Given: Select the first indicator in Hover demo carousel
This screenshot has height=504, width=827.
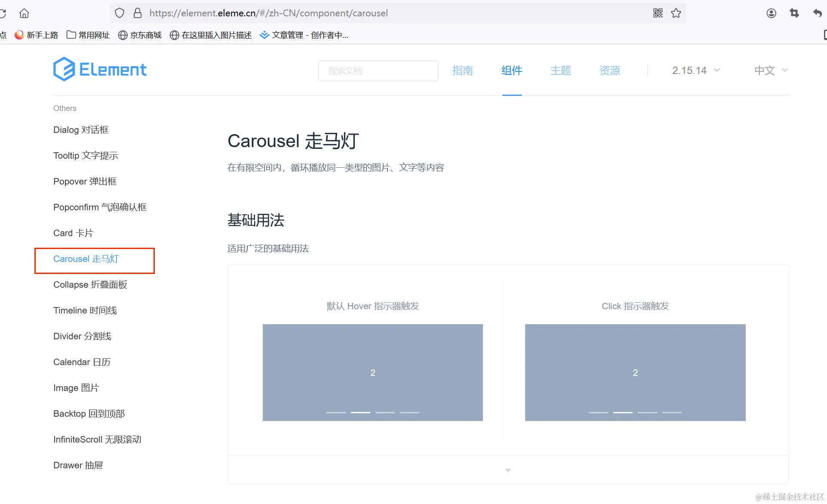Looking at the screenshot, I should 336,412.
